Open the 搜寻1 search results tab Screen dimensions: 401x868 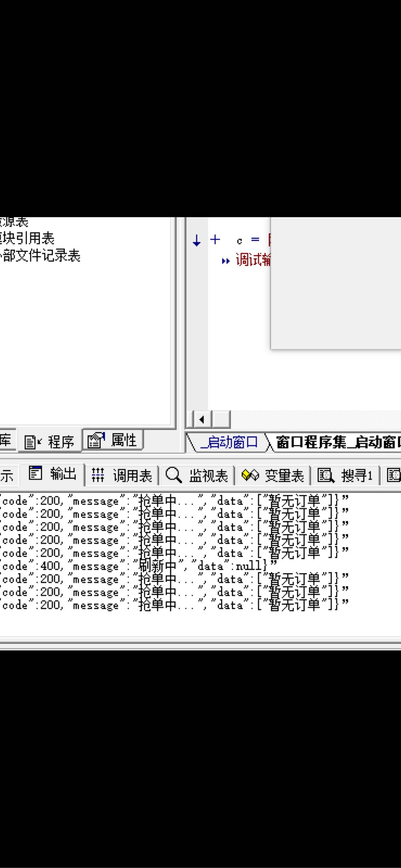[345, 475]
